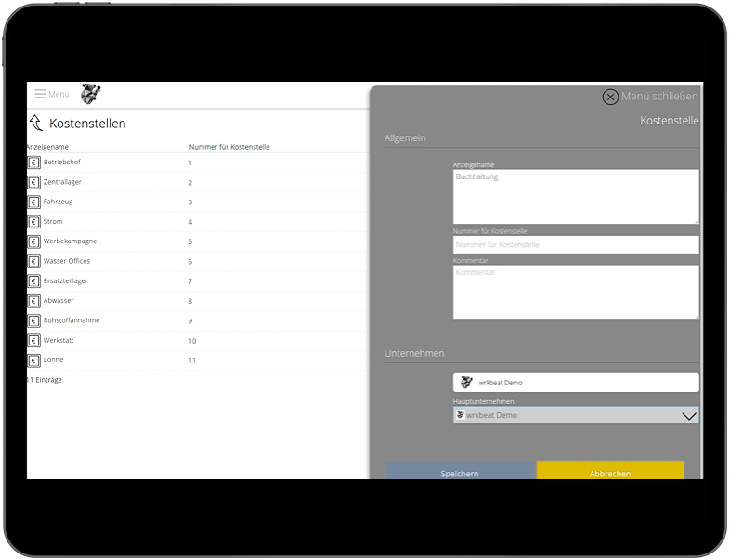Open the Fahrzeug cost center entry
730x560 pixels.
[59, 202]
